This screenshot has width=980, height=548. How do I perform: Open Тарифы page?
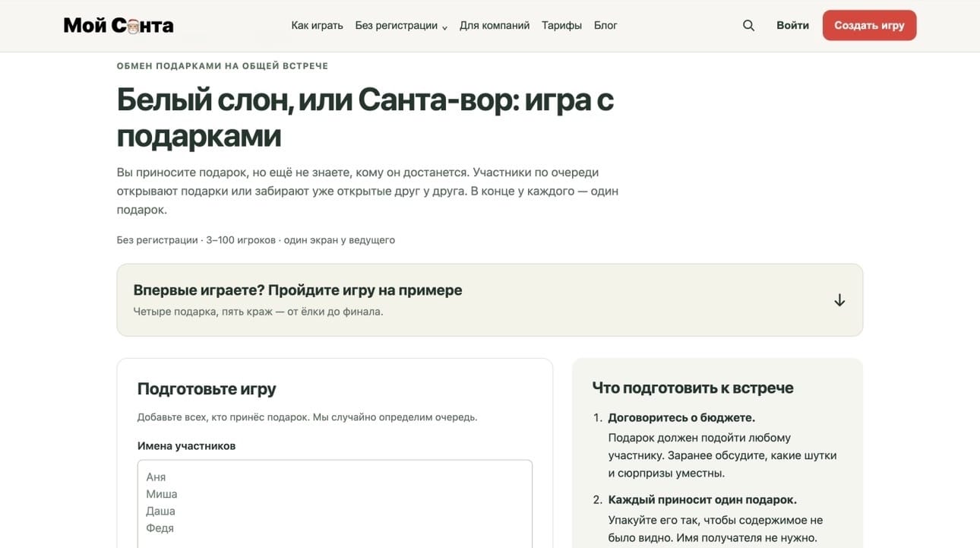coord(561,25)
